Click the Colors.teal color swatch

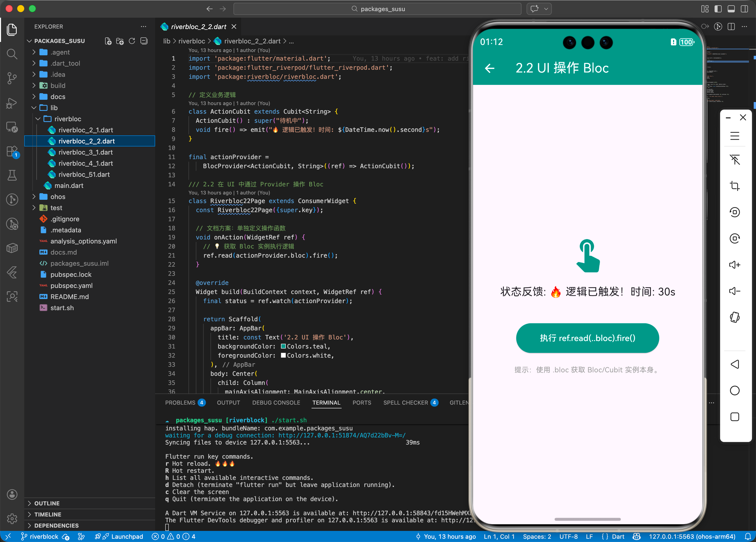[x=283, y=346]
